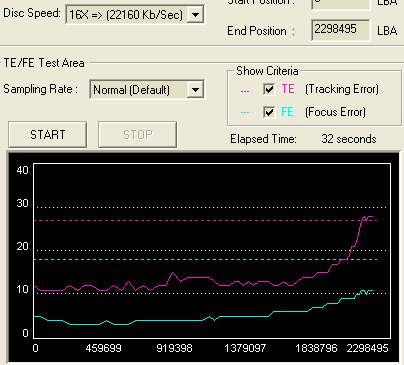Click the FE (Focus Error) label
The height and width of the screenshot is (365, 404).
coord(323,112)
